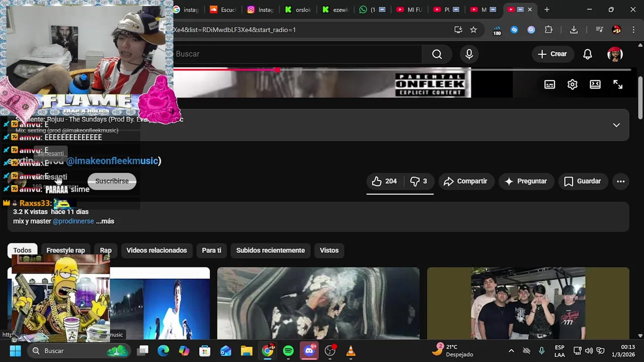Select Videos relacionados filter chip
The image size is (644, 362).
click(x=156, y=250)
